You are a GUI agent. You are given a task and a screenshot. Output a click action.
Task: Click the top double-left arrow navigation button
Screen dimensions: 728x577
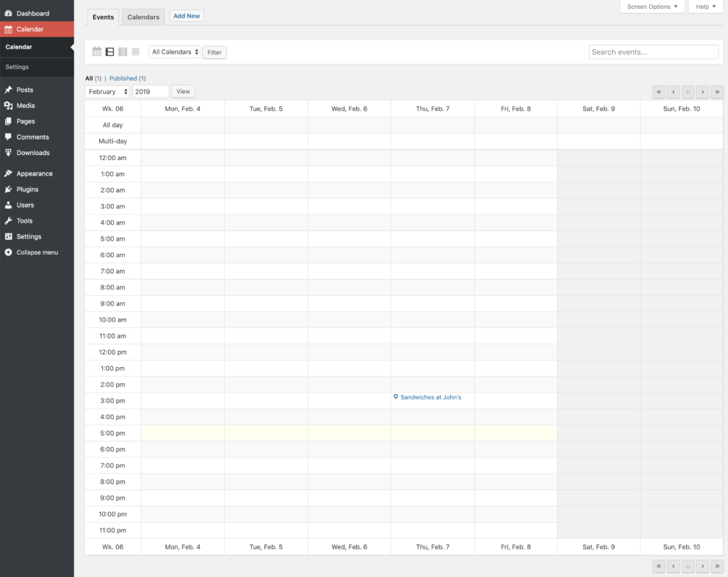(659, 92)
